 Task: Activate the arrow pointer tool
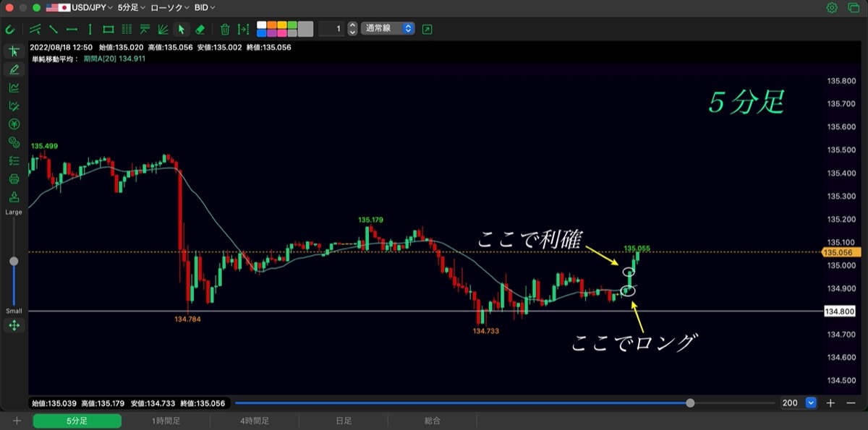click(182, 29)
